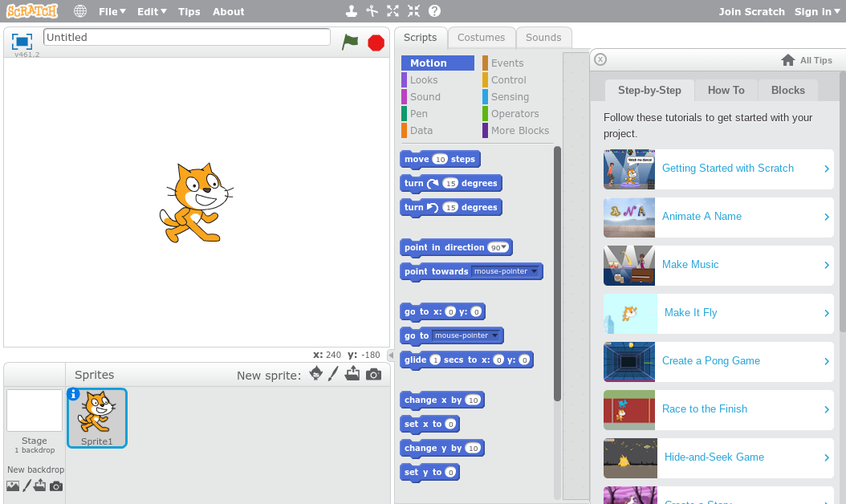Select Sprite1 thumbnail
Screen dimensions: 846x504
97,418
